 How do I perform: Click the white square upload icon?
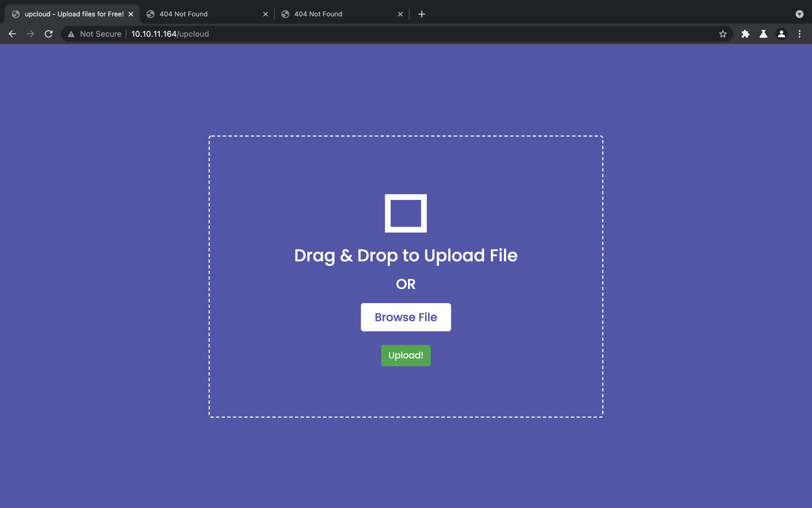(x=406, y=213)
